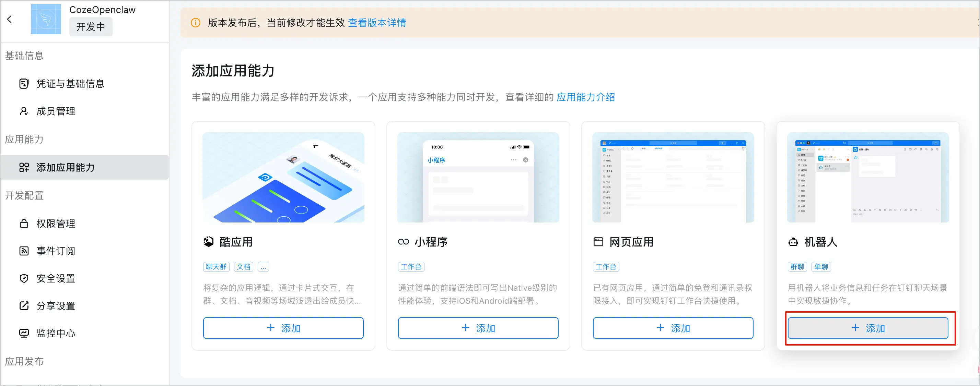This screenshot has height=386, width=980.
Task: Go back using the left arrow icon
Action: [x=10, y=19]
